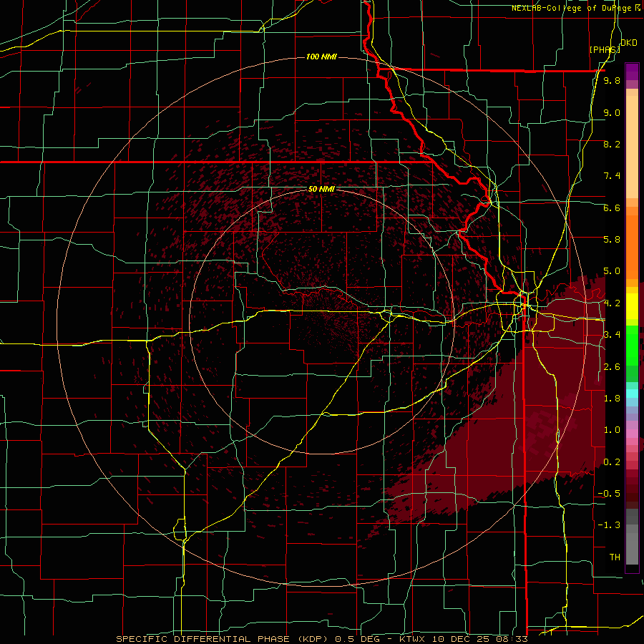Click the 7.4 scale value
The image size is (644, 644).
pos(612,176)
